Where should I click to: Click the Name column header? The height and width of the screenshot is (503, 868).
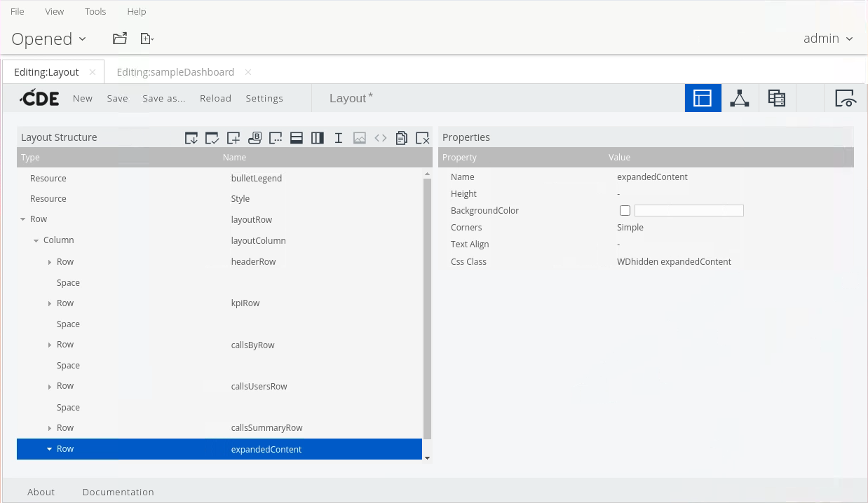click(234, 158)
